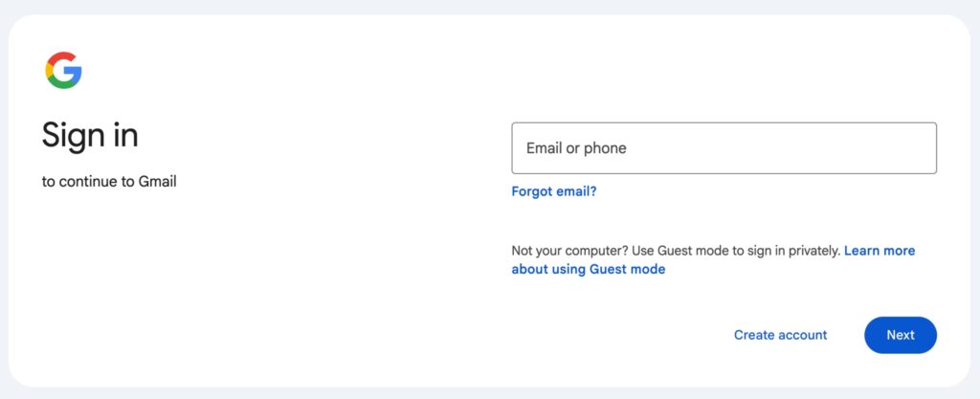This screenshot has width=980, height=399.
Task: Begin creating a new Google account
Action: click(780, 335)
